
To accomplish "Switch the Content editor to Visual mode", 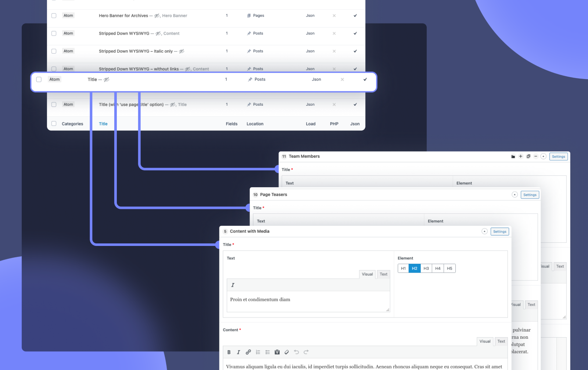I will click(485, 341).
